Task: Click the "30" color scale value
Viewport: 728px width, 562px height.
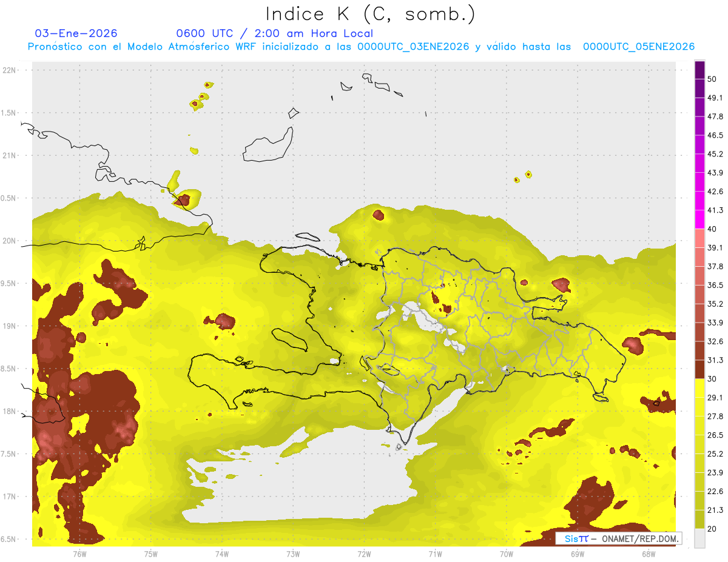Action: (x=713, y=379)
